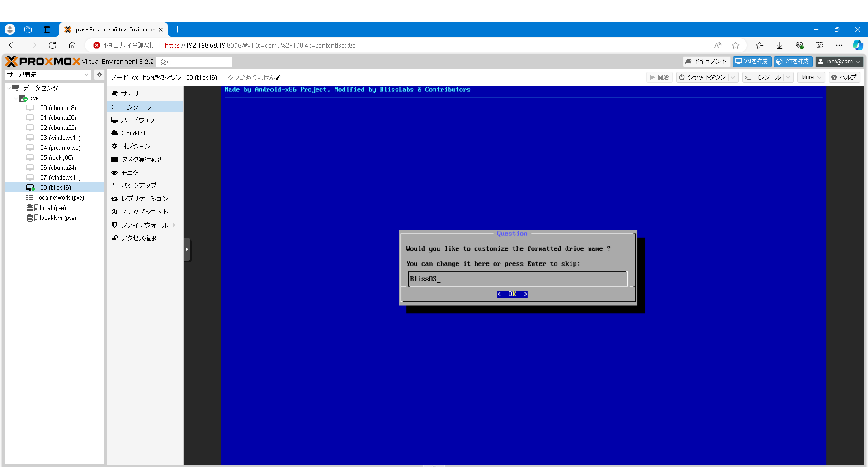Open the Snapshots tab (スナップショット)
Viewport: 868px width, 467px height.
[x=145, y=212]
